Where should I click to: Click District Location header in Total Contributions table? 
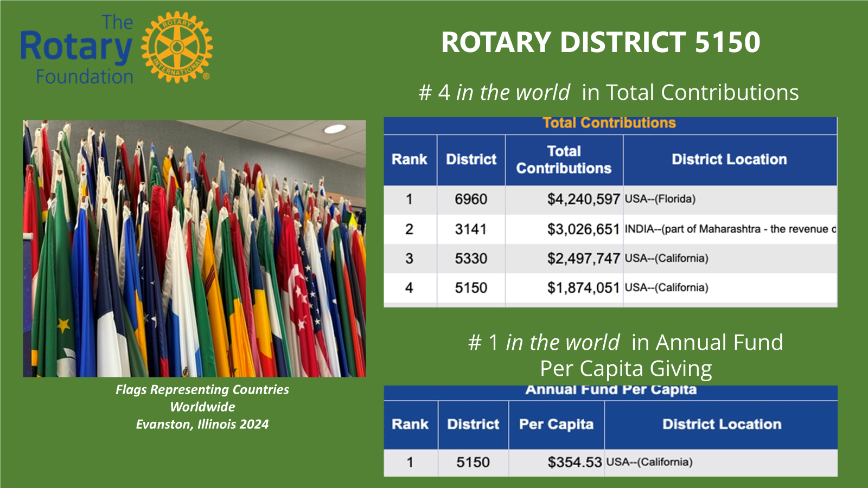click(x=729, y=159)
